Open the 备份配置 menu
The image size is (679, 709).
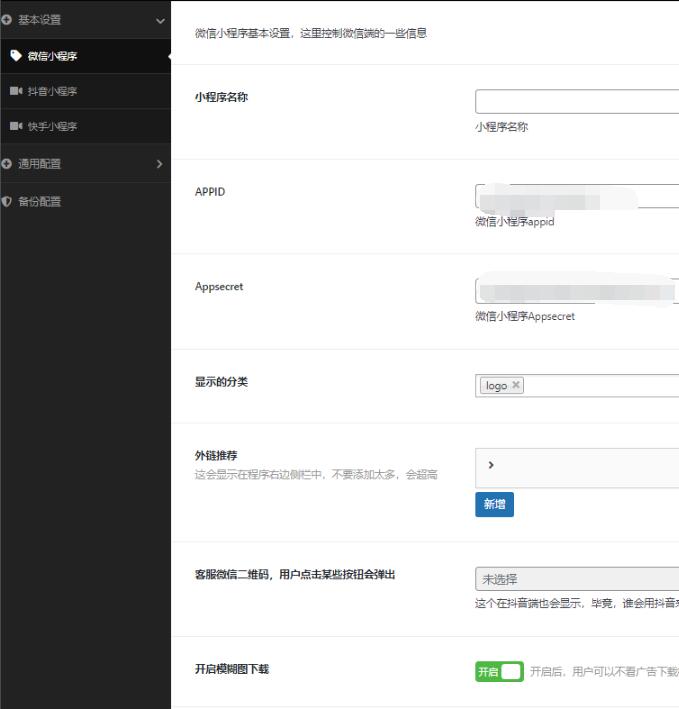85,201
